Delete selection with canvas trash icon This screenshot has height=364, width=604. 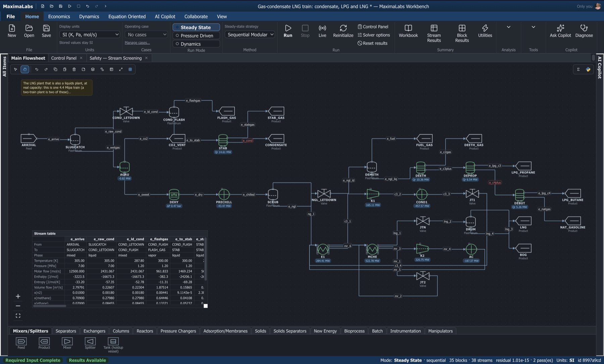click(74, 69)
